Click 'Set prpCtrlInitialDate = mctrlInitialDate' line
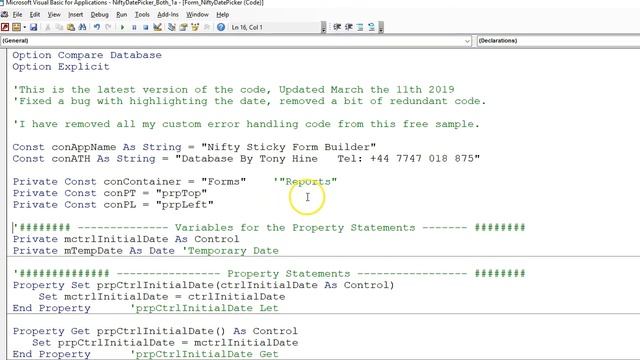This screenshot has width=640, height=360. [165, 342]
